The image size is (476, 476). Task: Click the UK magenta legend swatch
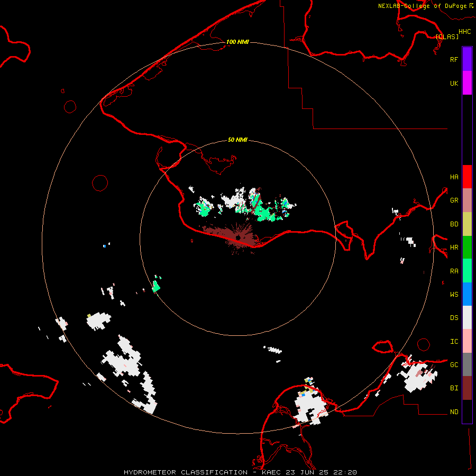coord(467,83)
